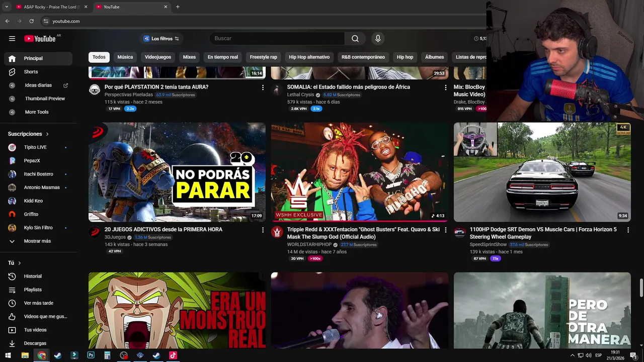Open the notification center icon
Screen dimensions: 644x362
point(633,355)
